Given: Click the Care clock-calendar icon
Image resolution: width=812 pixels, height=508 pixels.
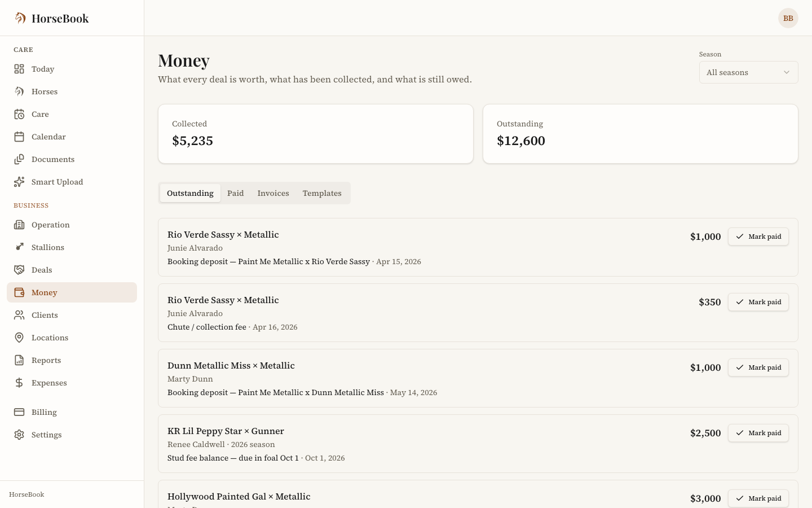Looking at the screenshot, I should tap(19, 114).
